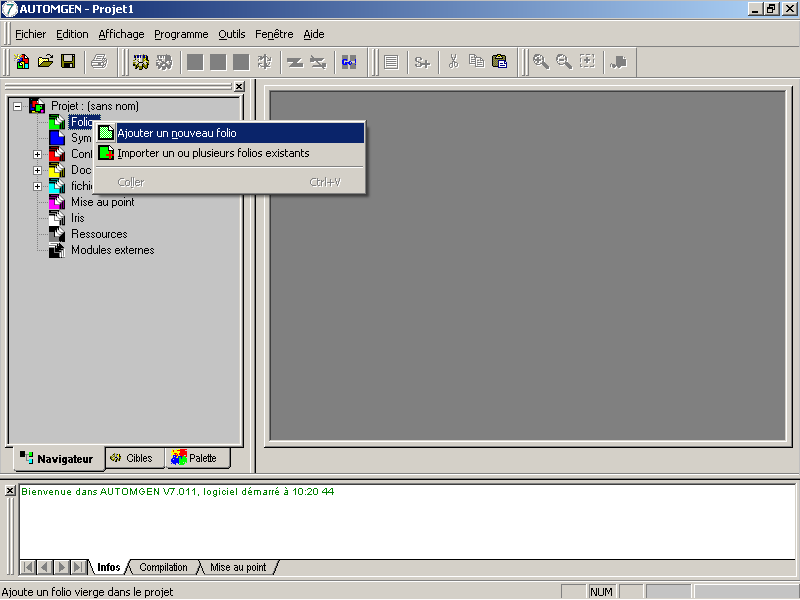The image size is (800, 600).
Task: Expand the cyan fichiers tree node
Action: (x=38, y=186)
